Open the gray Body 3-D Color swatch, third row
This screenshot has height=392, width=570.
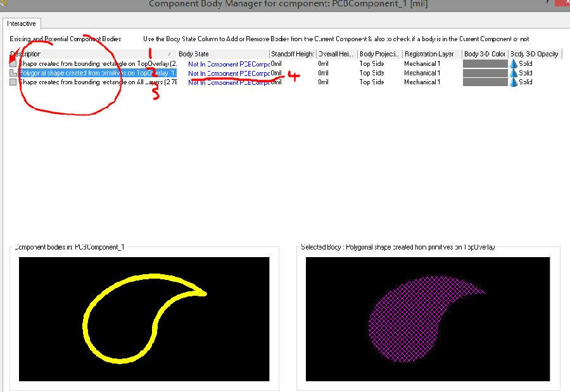point(485,82)
